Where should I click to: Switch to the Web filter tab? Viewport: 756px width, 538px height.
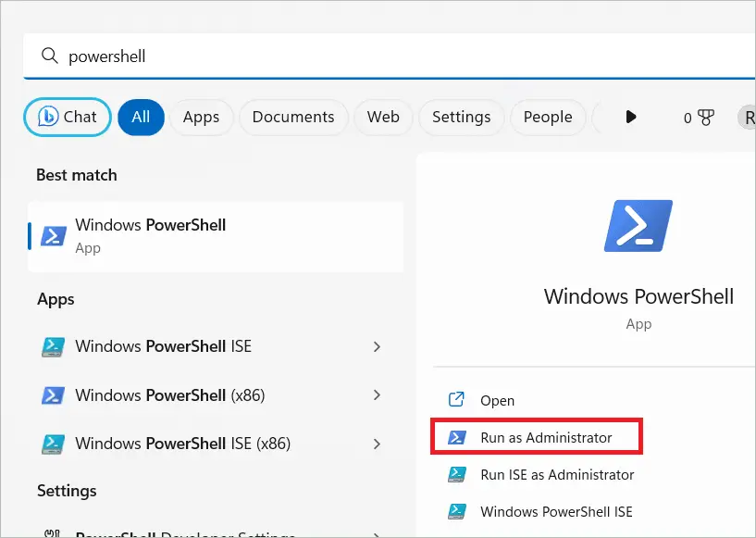click(383, 117)
